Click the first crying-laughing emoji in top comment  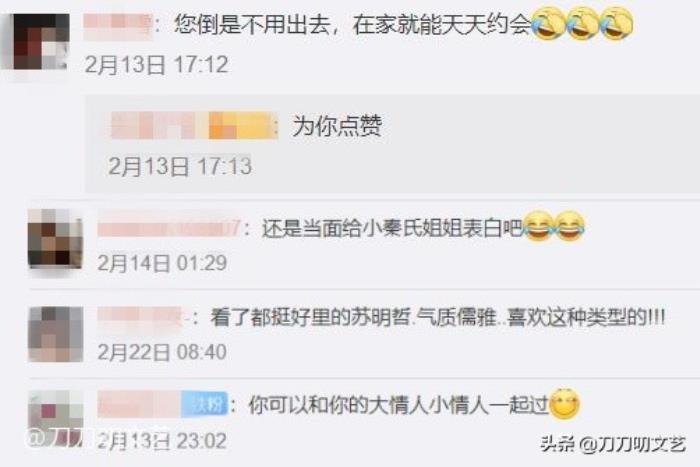pyautogui.click(x=549, y=24)
